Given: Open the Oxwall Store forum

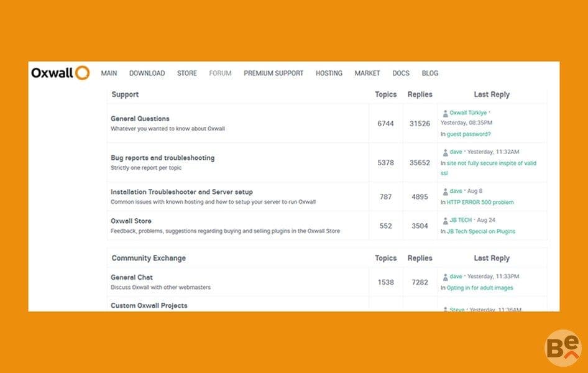Looking at the screenshot, I should click(x=131, y=221).
